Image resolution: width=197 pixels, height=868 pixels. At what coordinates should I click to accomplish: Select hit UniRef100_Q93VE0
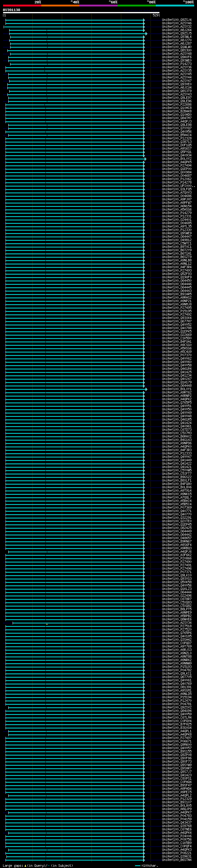pos(176,84)
